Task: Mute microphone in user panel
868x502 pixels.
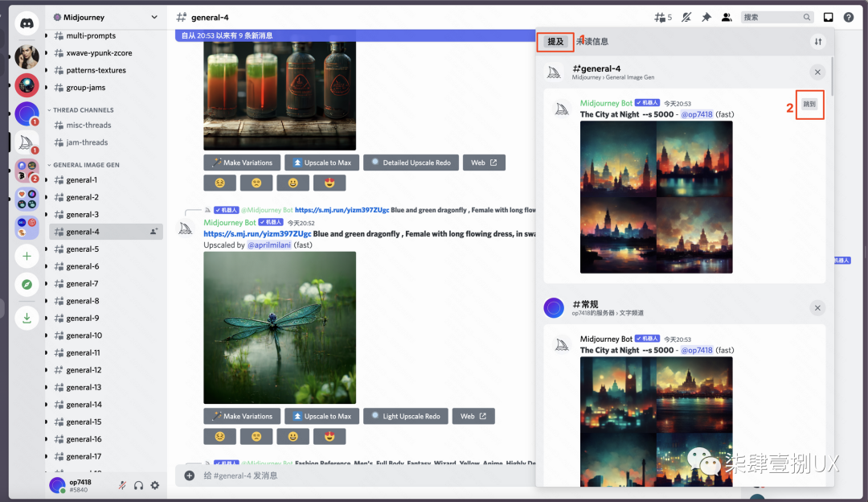Action: click(x=122, y=485)
